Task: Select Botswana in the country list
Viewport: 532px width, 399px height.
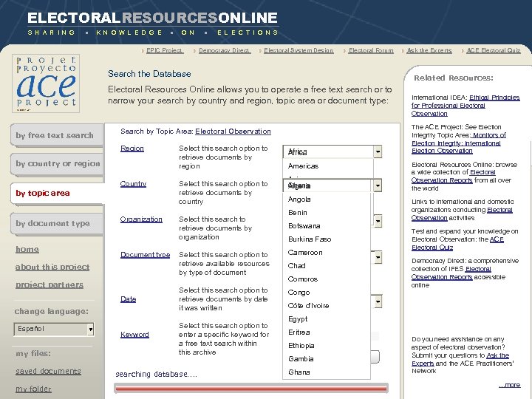Action: tap(327, 226)
